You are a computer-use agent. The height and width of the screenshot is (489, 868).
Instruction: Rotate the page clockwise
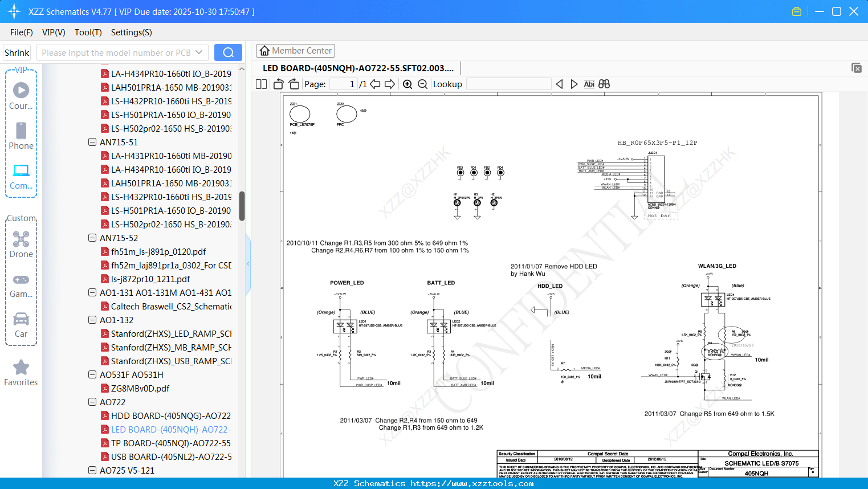point(294,84)
